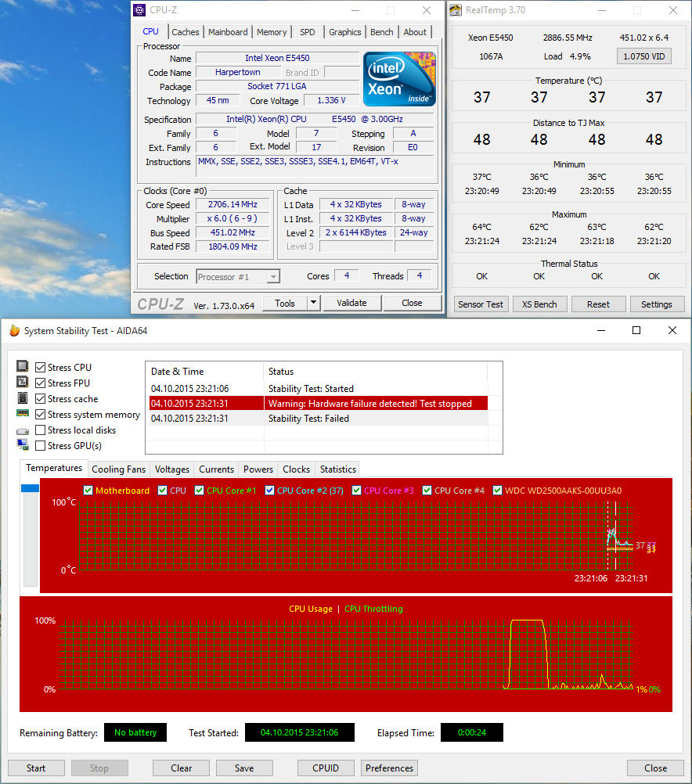Open the Voltages tab in AIDA64

172,469
